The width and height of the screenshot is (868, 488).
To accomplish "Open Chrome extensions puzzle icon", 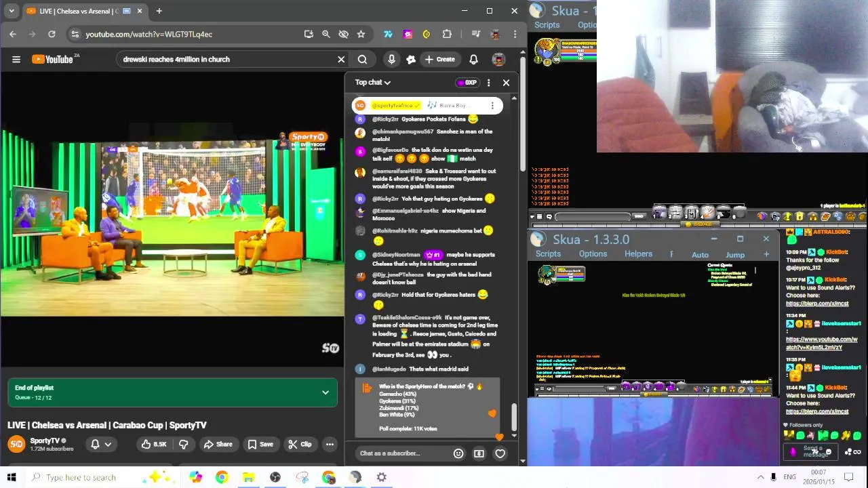I will [x=447, y=34].
